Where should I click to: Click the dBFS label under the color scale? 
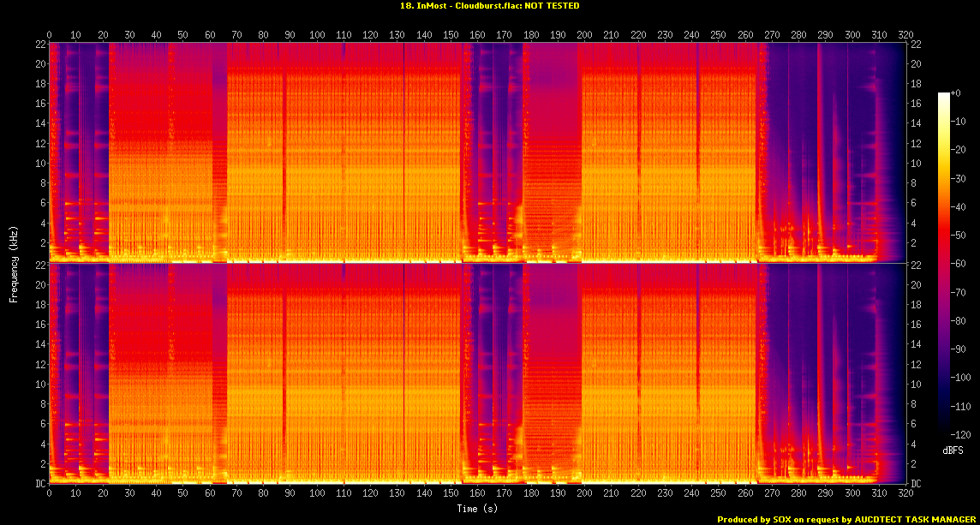point(951,449)
